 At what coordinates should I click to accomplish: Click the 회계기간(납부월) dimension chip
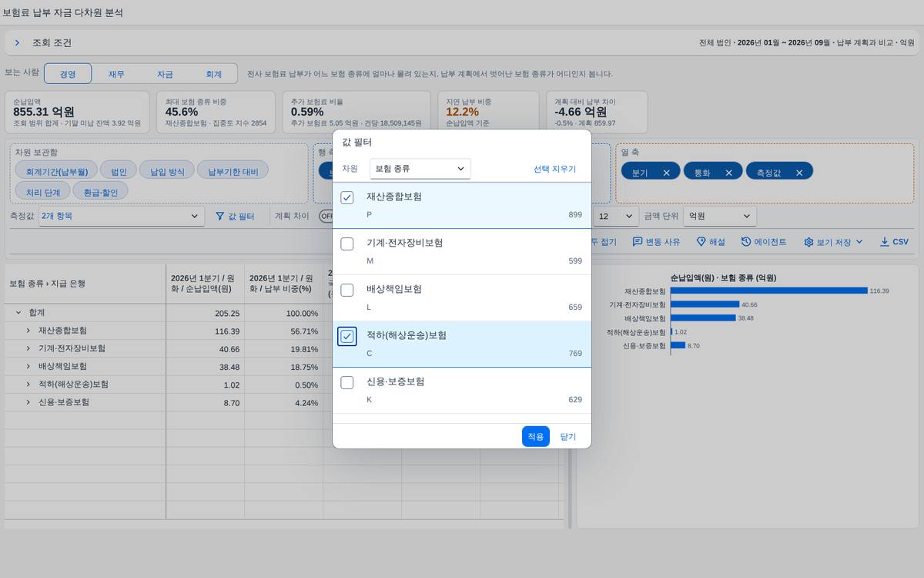56,171
